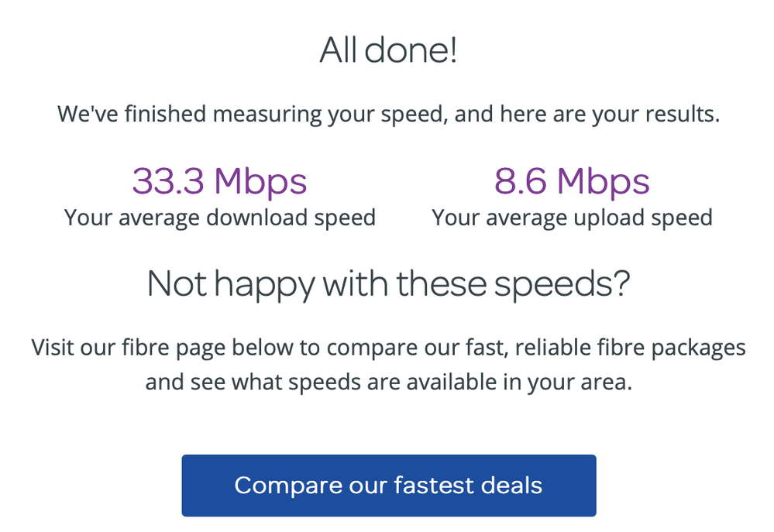The height and width of the screenshot is (532, 774).
Task: Click the average download speed label
Action: tap(219, 218)
